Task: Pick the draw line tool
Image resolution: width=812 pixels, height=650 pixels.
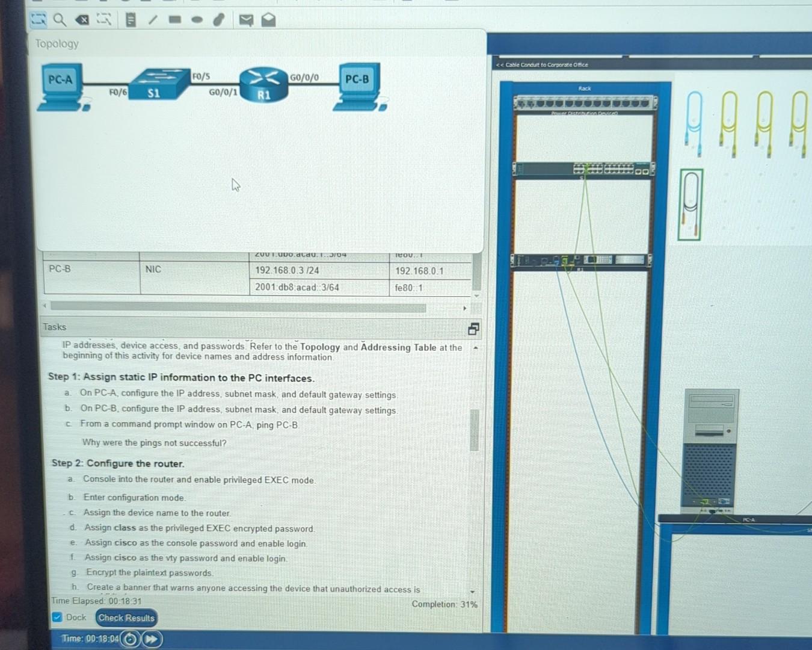Action: [x=152, y=20]
